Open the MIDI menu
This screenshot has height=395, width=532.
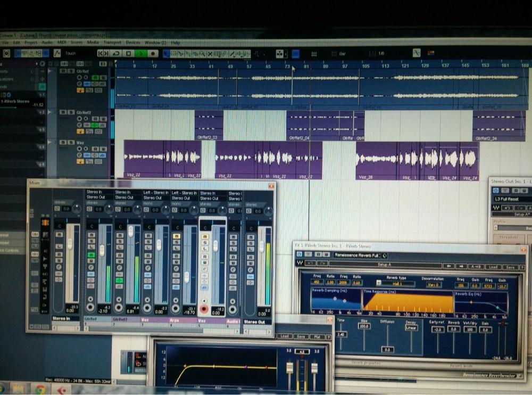pyautogui.click(x=62, y=43)
